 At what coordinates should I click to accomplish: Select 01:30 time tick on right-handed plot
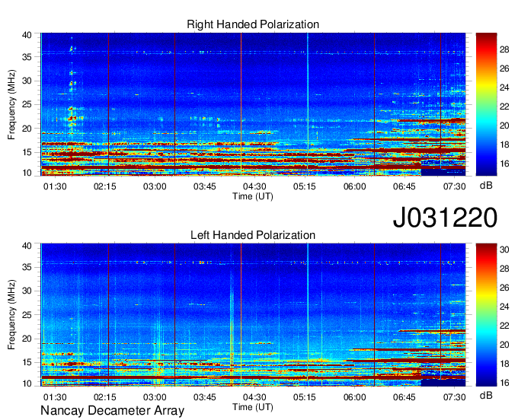[55, 186]
